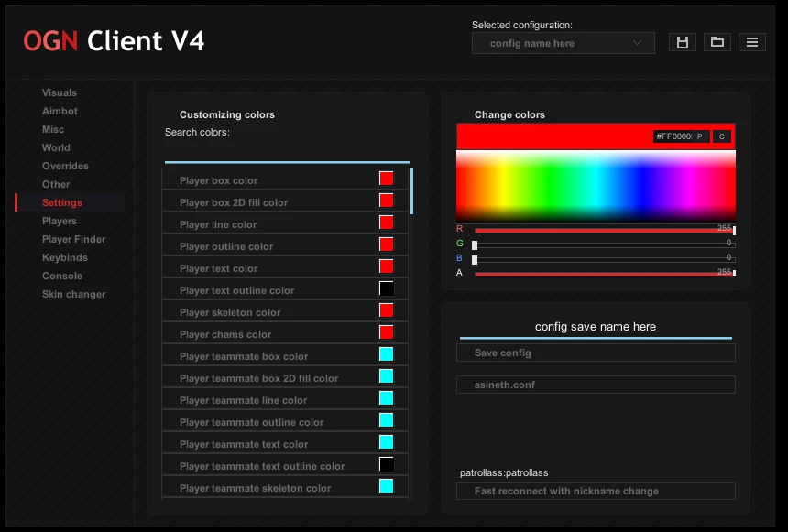The width and height of the screenshot is (788, 532).
Task: Pick the Player outline color swatch
Action: tap(386, 244)
